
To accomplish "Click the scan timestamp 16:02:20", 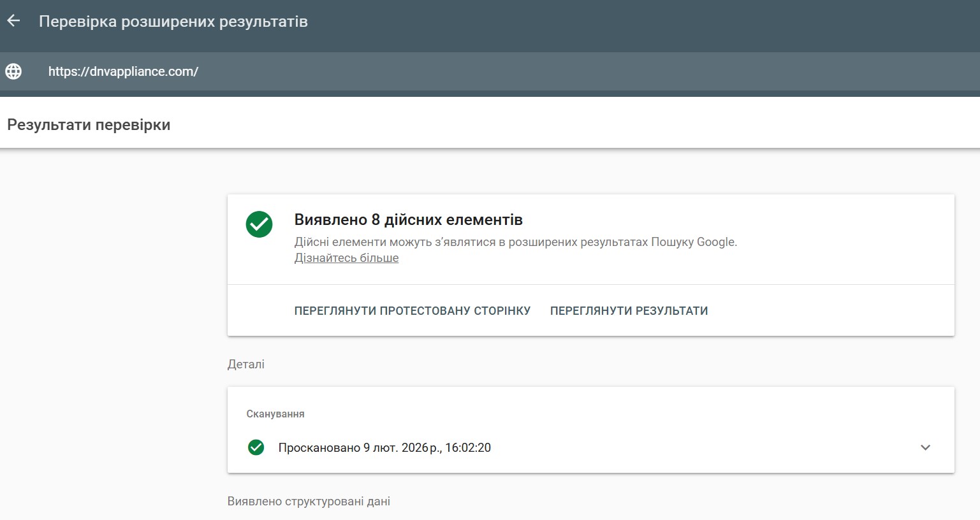I will pyautogui.click(x=468, y=447).
